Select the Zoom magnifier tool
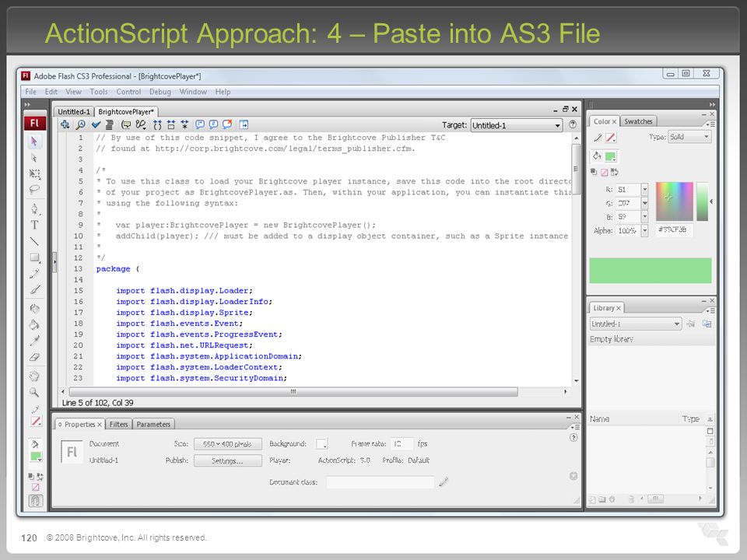 34,392
